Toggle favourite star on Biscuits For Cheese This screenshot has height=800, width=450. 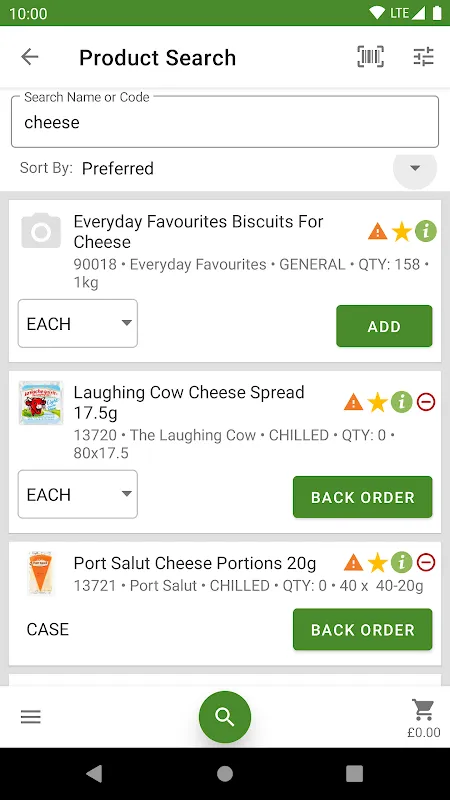coord(402,232)
